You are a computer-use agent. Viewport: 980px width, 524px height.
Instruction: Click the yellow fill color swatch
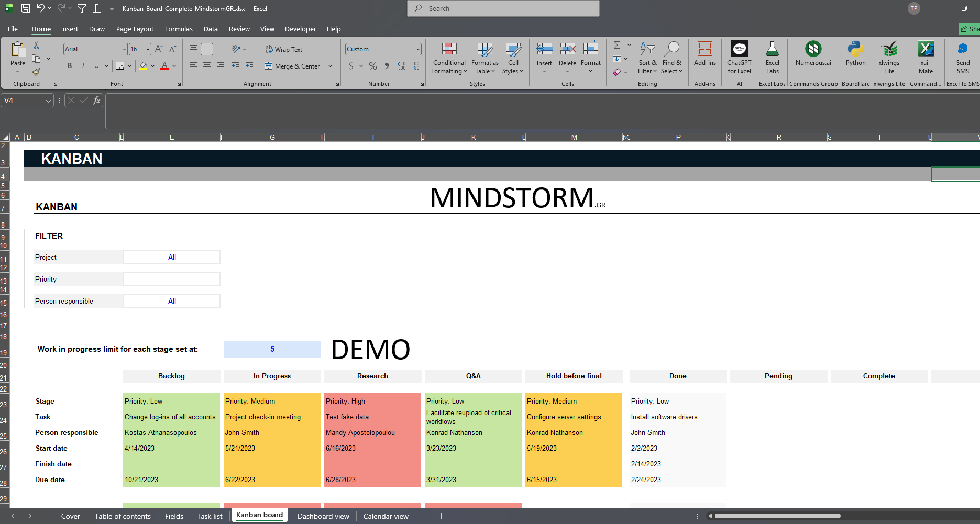tap(143, 66)
